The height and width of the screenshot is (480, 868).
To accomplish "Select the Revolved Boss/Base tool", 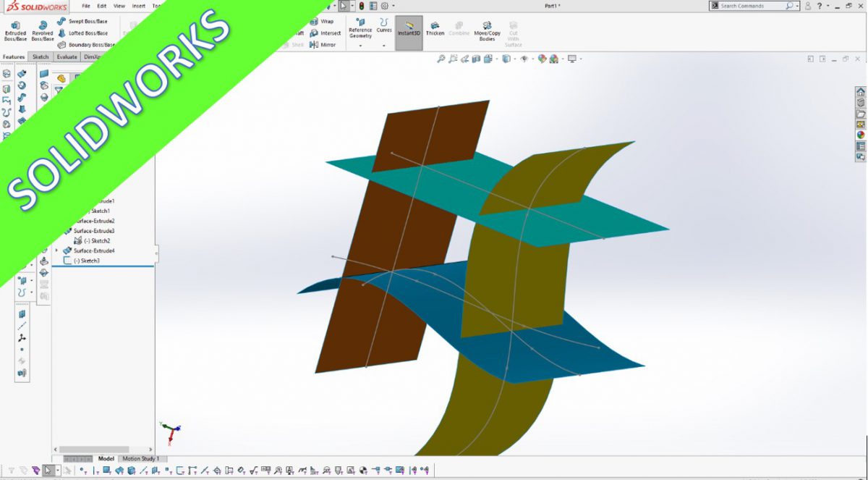I will tap(43, 29).
